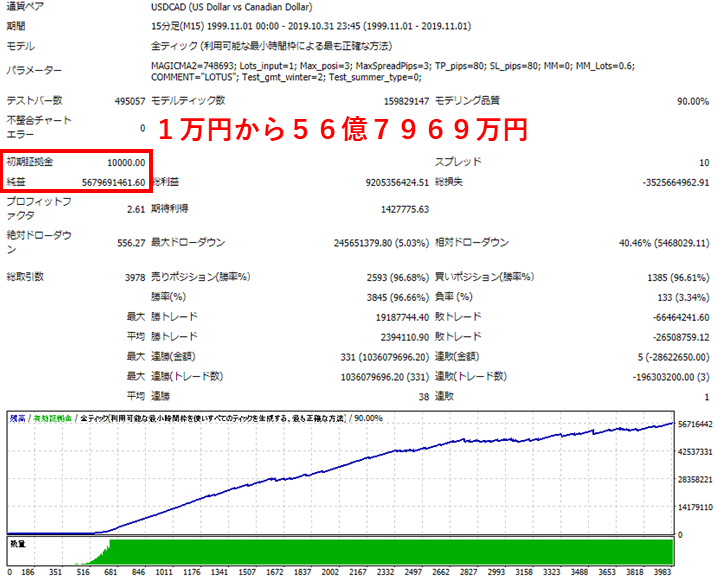
Task: Click the win rate value 3845 (96.66%)
Action: coord(397,298)
